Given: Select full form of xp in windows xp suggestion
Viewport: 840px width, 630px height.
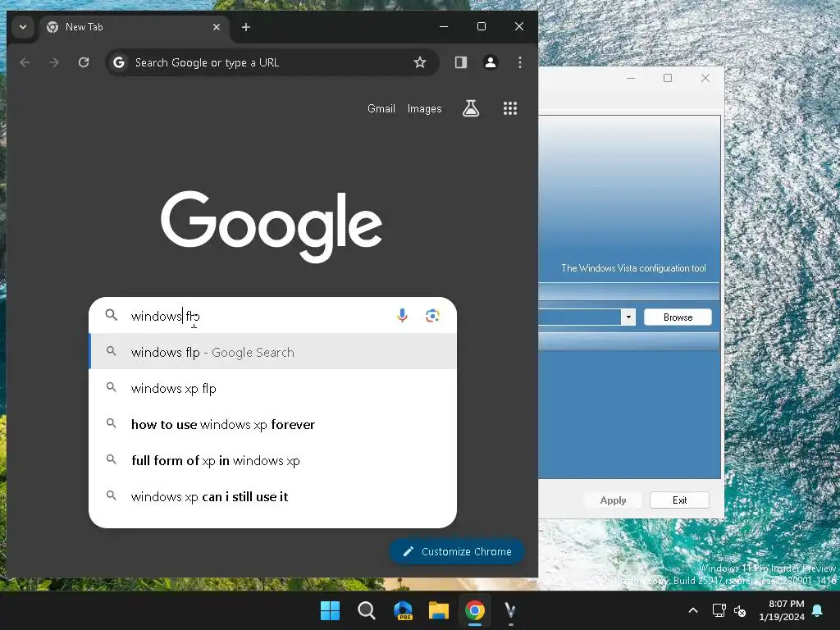Looking at the screenshot, I should [272, 460].
